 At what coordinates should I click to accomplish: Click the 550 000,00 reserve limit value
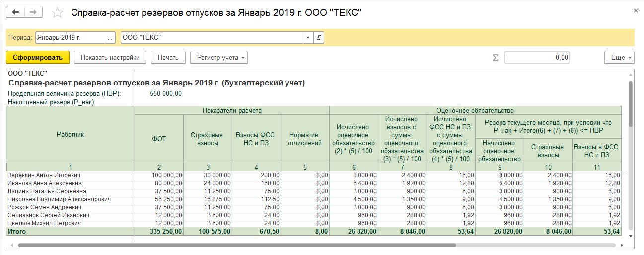click(x=165, y=93)
